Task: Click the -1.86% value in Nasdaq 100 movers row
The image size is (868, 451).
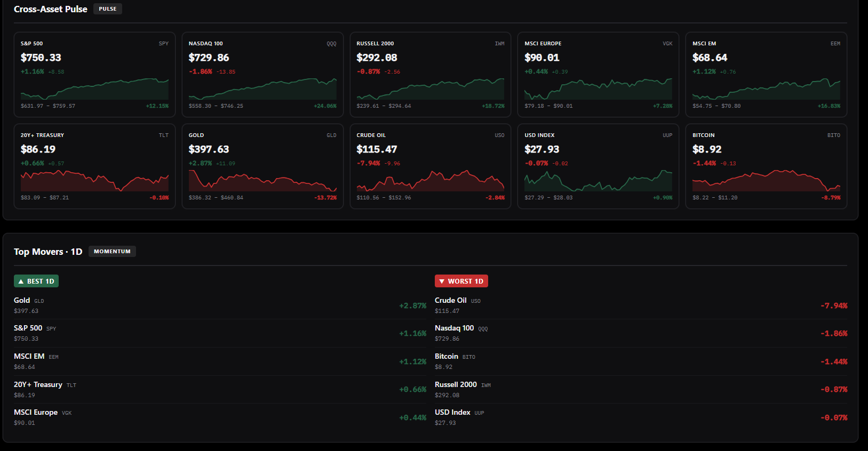Action: pos(834,334)
